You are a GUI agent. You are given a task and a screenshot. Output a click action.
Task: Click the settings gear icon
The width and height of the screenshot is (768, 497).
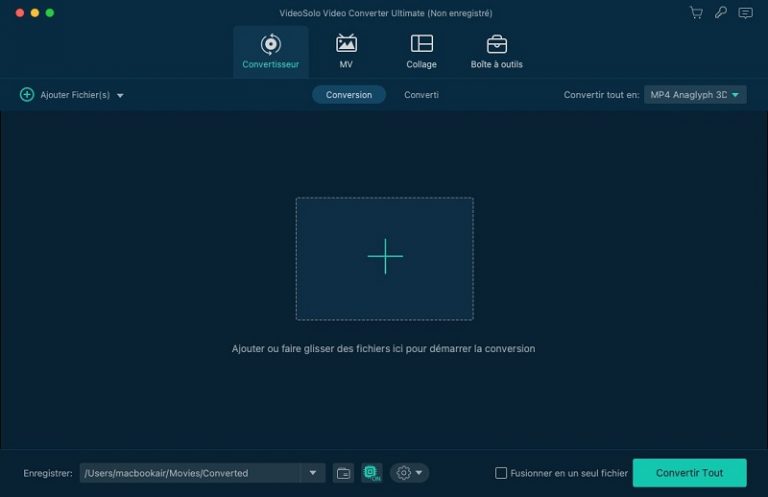[404, 473]
